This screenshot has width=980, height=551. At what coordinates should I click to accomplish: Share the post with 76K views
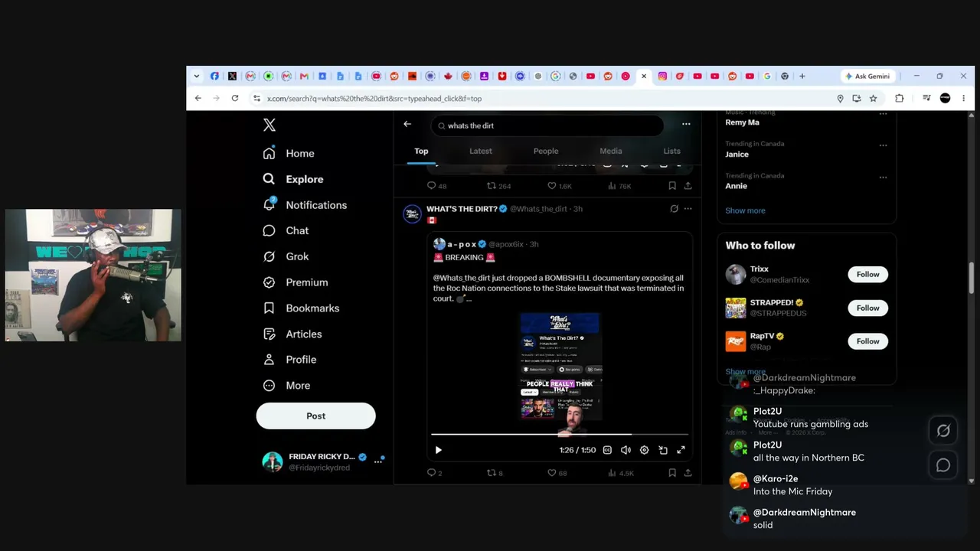688,186
